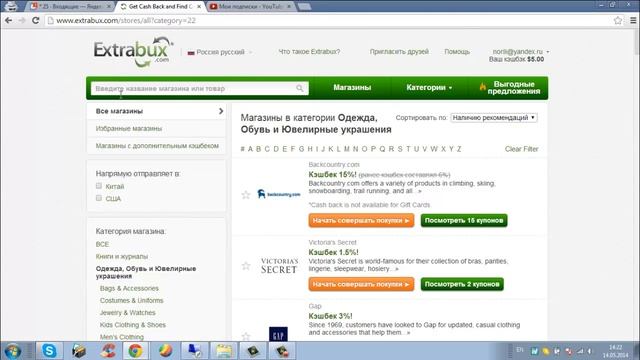View 15 coupons for Backcountry.com
This screenshot has height=360, width=640.
[x=464, y=220]
